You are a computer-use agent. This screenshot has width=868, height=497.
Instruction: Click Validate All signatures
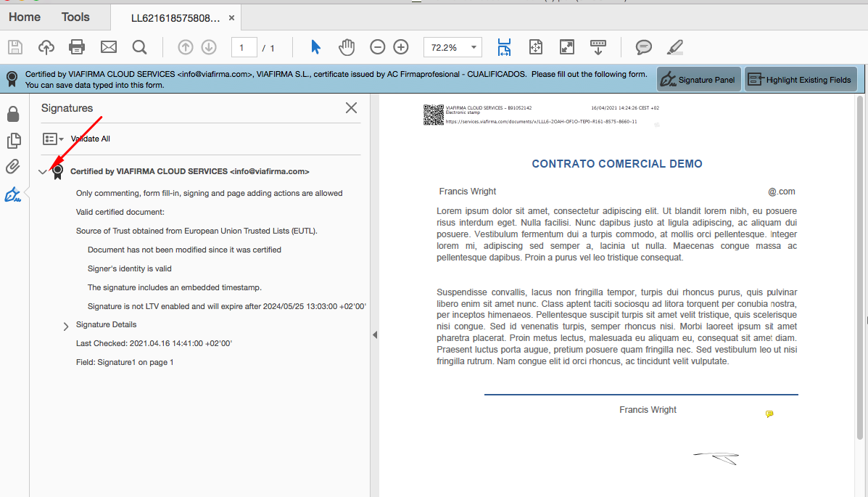point(90,139)
